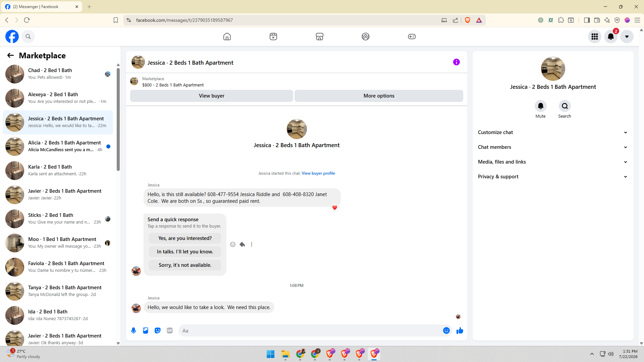Open conversation information icon
This screenshot has width=644, height=362.
[x=457, y=62]
